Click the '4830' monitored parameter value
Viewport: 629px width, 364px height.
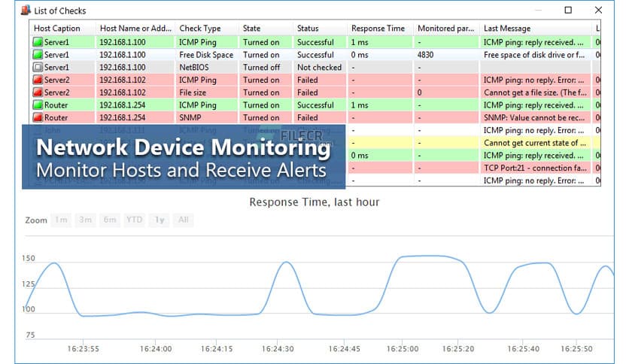click(x=425, y=54)
